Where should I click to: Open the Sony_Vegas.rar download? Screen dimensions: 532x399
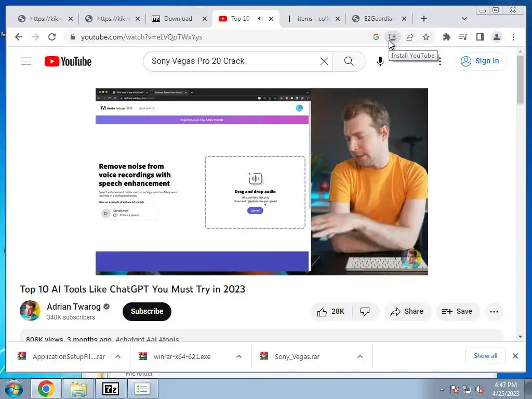tap(297, 356)
